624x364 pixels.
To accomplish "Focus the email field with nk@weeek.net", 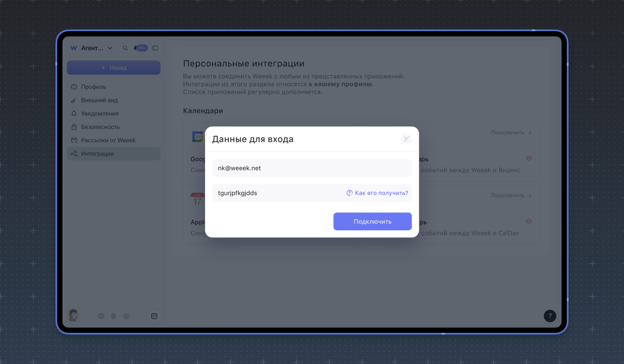I will click(x=312, y=168).
